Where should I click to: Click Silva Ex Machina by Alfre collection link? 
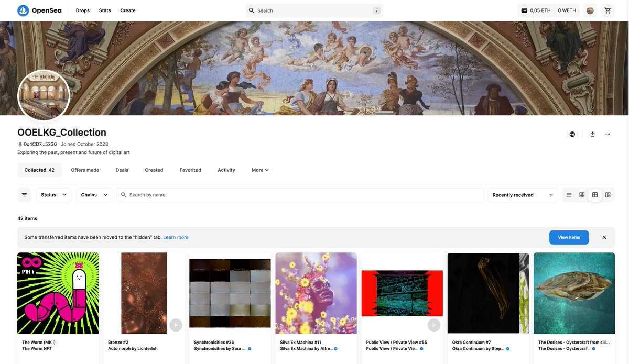point(306,349)
